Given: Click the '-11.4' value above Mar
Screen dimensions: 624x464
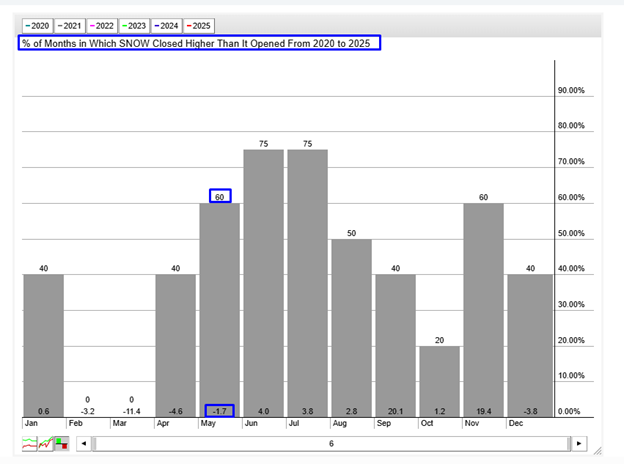Looking at the screenshot, I should click(x=131, y=411).
